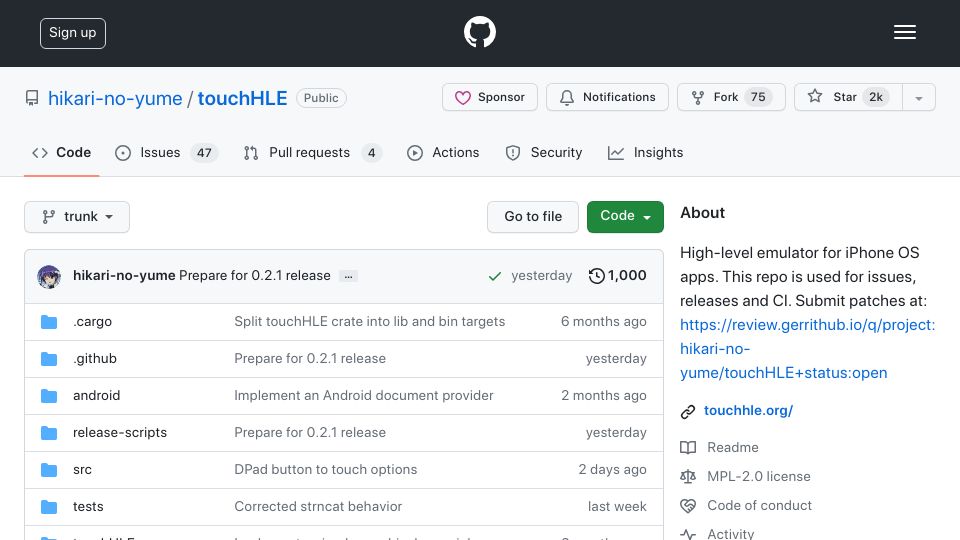This screenshot has width=960, height=540.
Task: Click the Activity pulse icon
Action: (688, 534)
